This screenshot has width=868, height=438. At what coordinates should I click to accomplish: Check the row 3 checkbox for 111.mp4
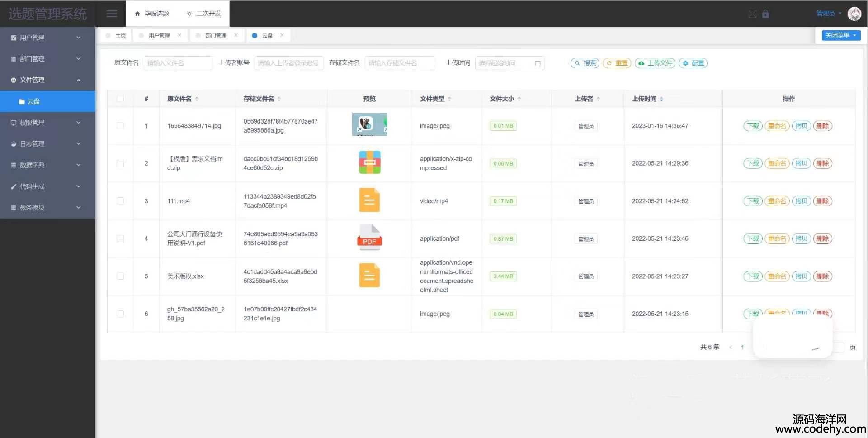[x=120, y=201]
